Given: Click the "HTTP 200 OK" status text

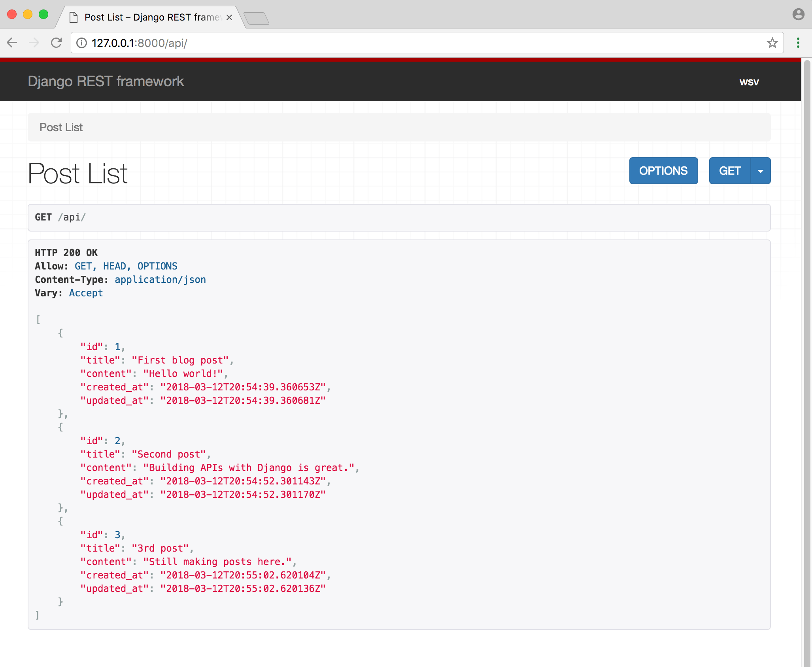Looking at the screenshot, I should point(66,253).
